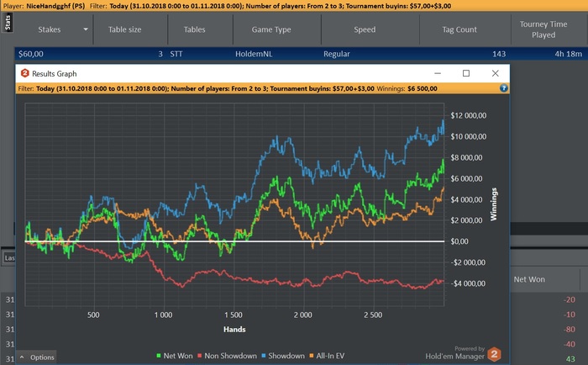Click the 2 500 hands axis tick label
This screenshot has height=365, width=588.
373,315
